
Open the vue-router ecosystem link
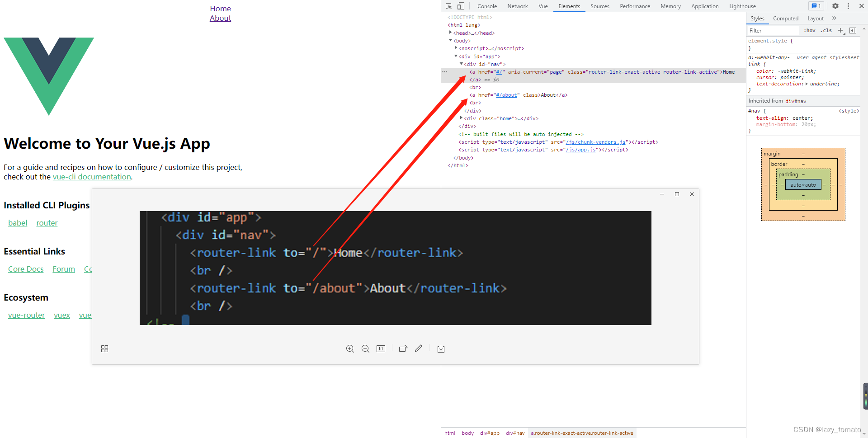tap(26, 315)
